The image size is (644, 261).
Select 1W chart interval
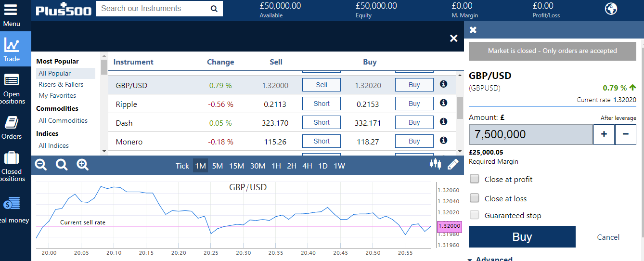coord(339,166)
